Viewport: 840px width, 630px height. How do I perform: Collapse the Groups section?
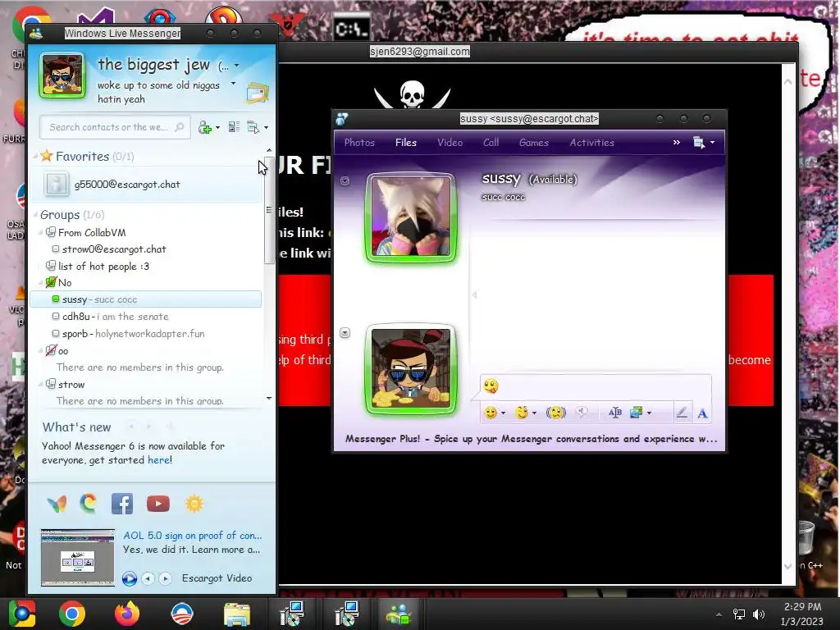(36, 215)
